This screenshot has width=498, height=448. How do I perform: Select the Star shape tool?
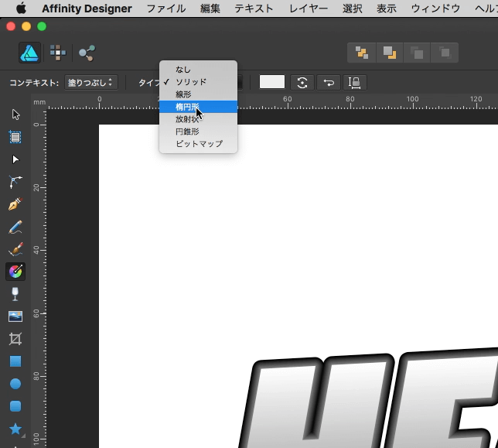click(15, 429)
